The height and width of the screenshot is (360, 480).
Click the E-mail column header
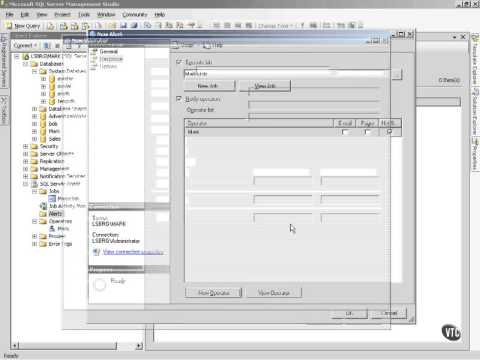coord(345,123)
